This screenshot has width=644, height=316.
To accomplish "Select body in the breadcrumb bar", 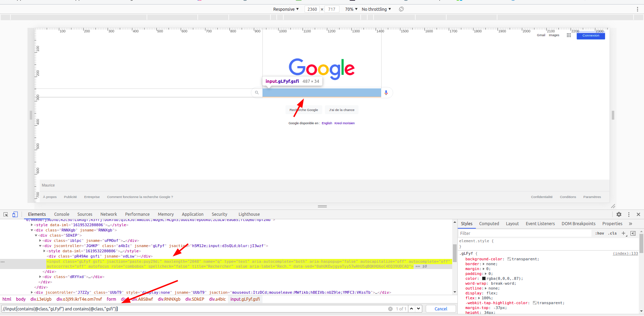I will click(x=21, y=299).
